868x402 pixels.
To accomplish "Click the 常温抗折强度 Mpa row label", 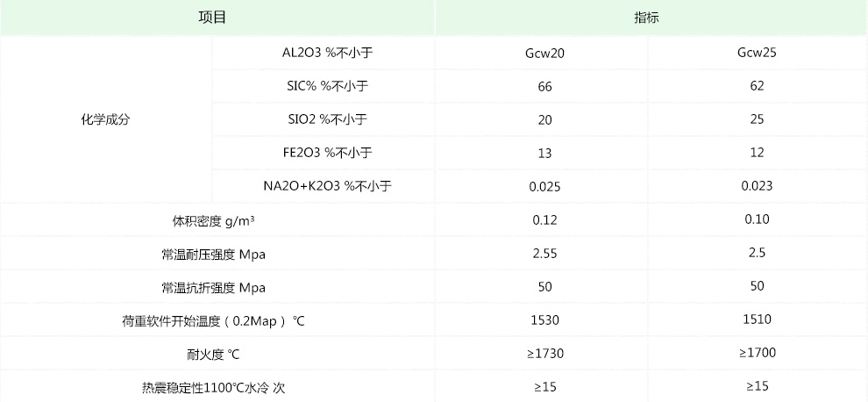I will tap(213, 287).
